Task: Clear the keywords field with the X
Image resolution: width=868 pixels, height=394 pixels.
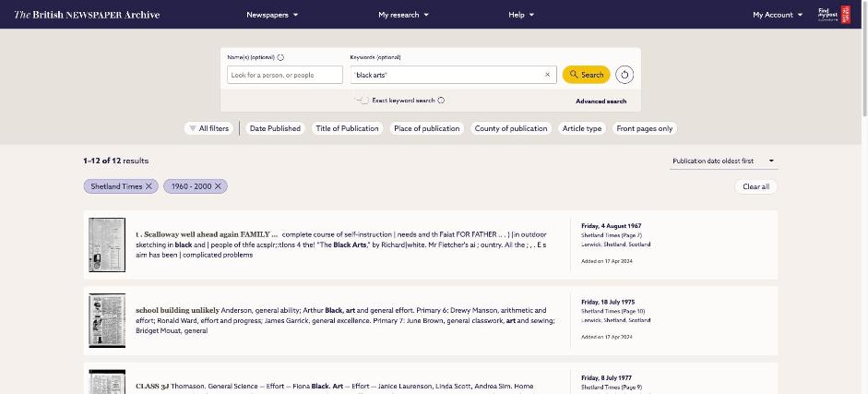Action: [x=548, y=75]
